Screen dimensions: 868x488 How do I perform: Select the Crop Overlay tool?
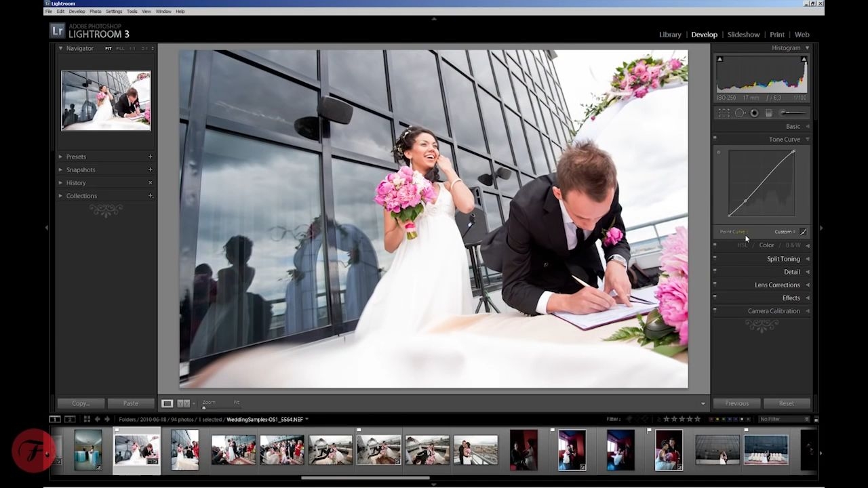tap(724, 113)
